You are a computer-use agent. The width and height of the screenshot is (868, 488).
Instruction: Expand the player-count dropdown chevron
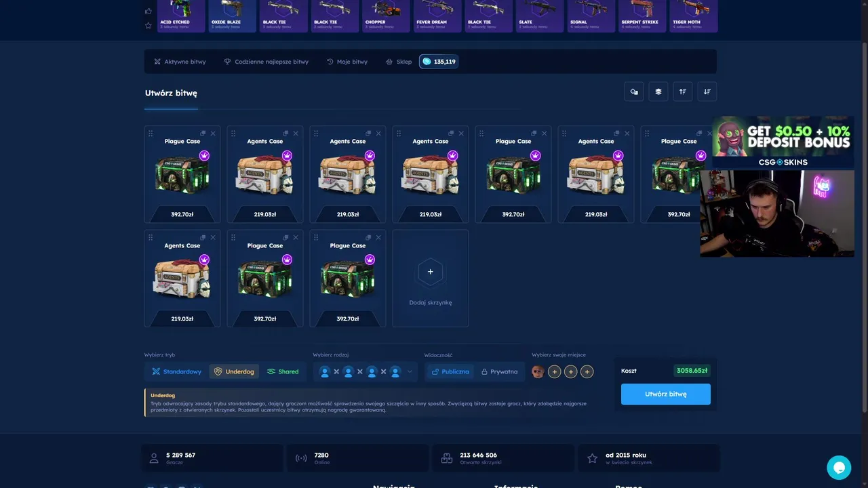click(x=410, y=372)
